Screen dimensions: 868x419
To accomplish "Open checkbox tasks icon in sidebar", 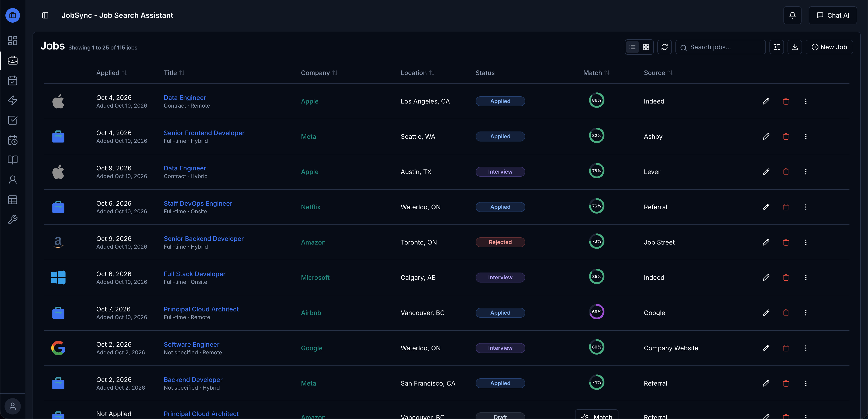I will (x=12, y=120).
